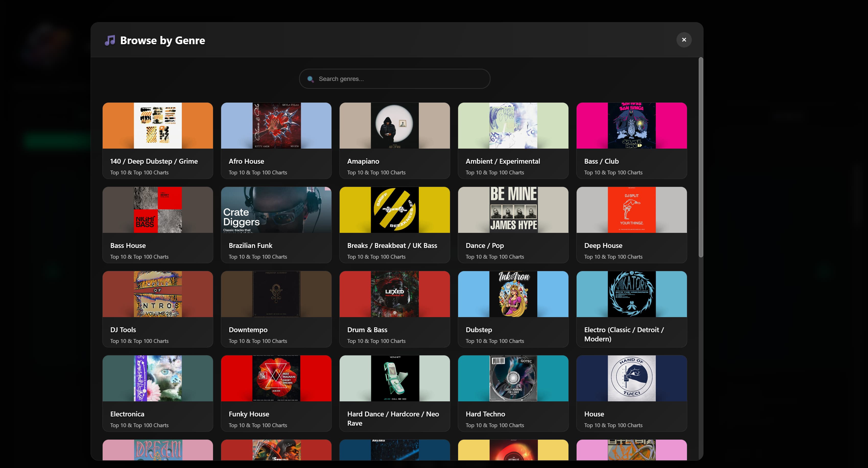Screen dimensions: 868x468
Task: Select the Dubstep genre title
Action: 479,330
